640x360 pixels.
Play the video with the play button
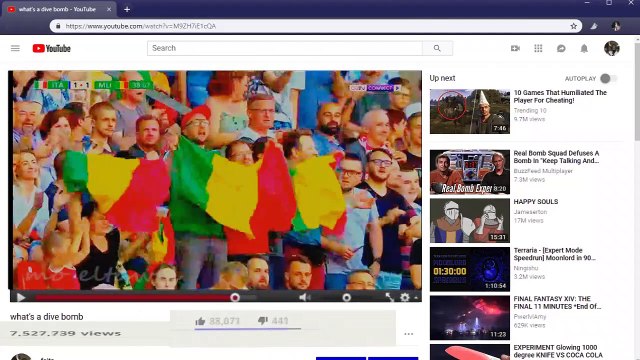click(21, 297)
